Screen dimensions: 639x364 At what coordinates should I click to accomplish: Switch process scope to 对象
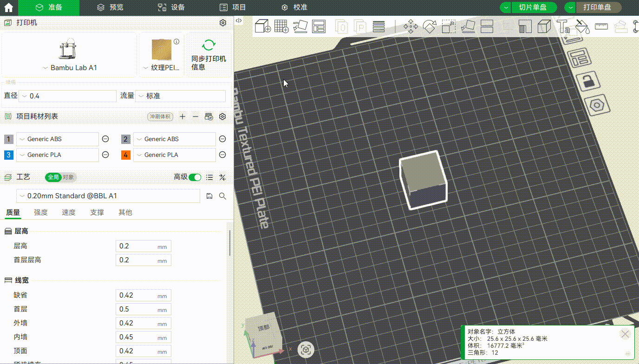(x=68, y=177)
